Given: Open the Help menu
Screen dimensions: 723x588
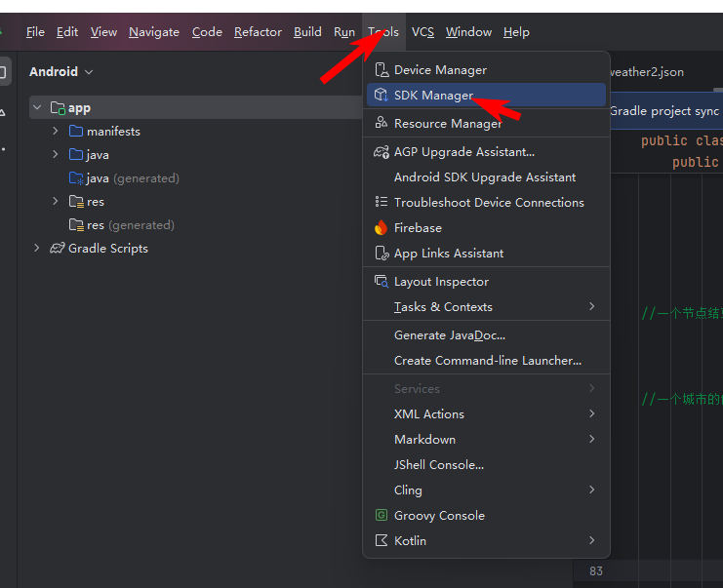Looking at the screenshot, I should 516,32.
